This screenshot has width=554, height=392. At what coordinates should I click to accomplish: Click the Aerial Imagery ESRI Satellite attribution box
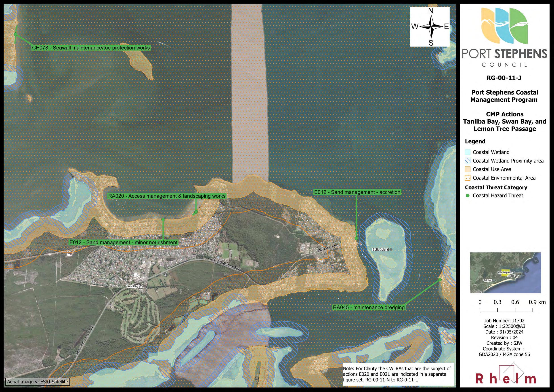pyautogui.click(x=37, y=382)
